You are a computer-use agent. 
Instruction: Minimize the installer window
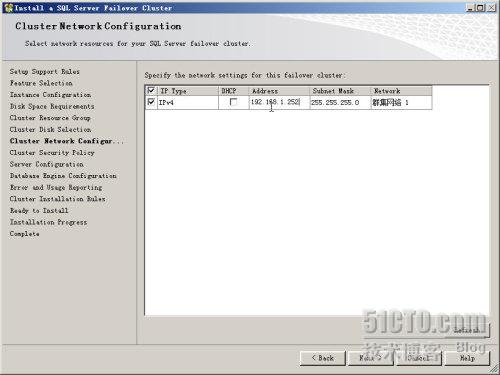[470, 8]
